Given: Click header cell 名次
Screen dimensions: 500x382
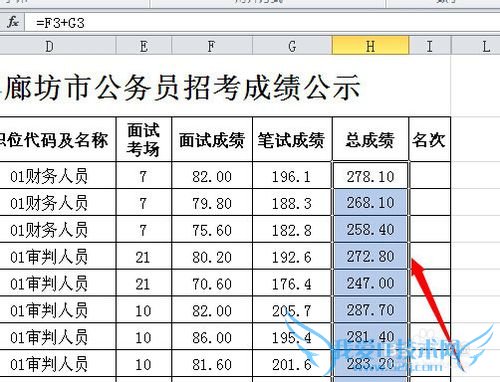Looking at the screenshot, I should (430, 139).
